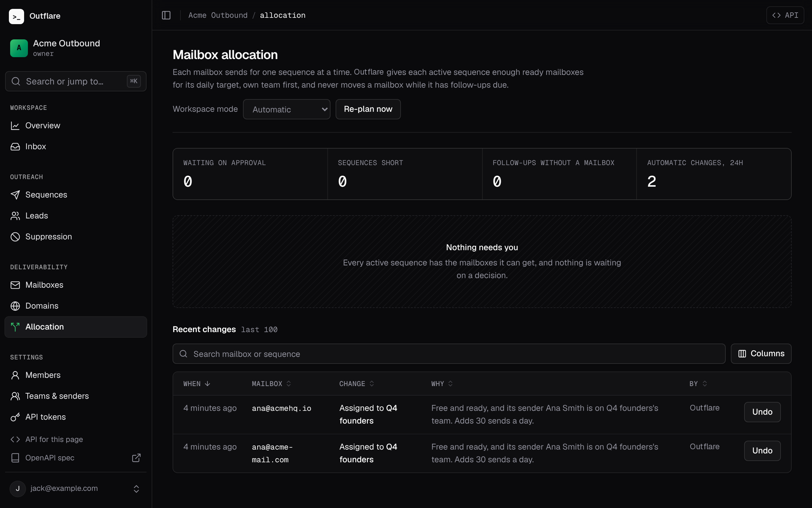Sort by the WHY column header
This screenshot has width=812, height=508.
pos(442,384)
